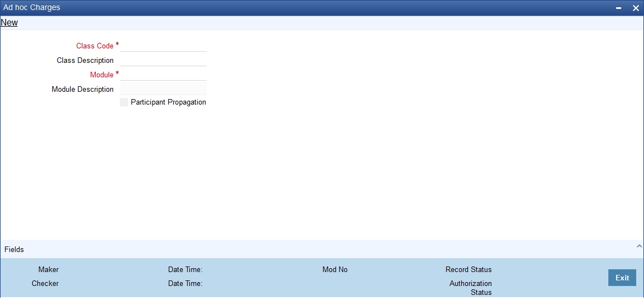Click the Mod No label
644x301 pixels.
click(x=335, y=269)
